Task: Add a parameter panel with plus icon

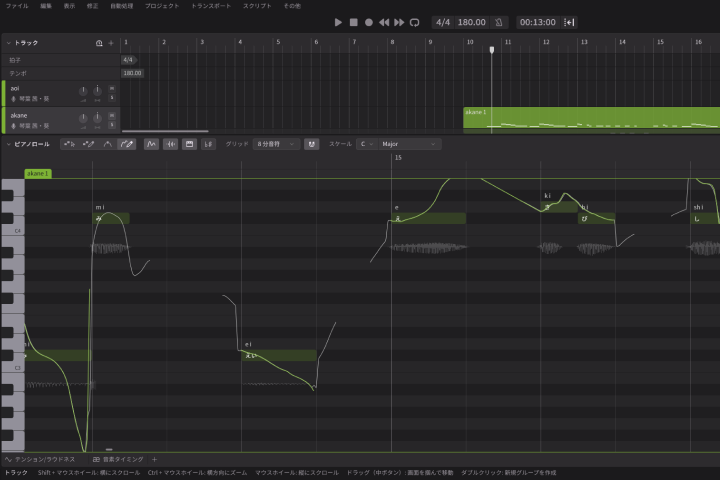Action: click(x=154, y=459)
